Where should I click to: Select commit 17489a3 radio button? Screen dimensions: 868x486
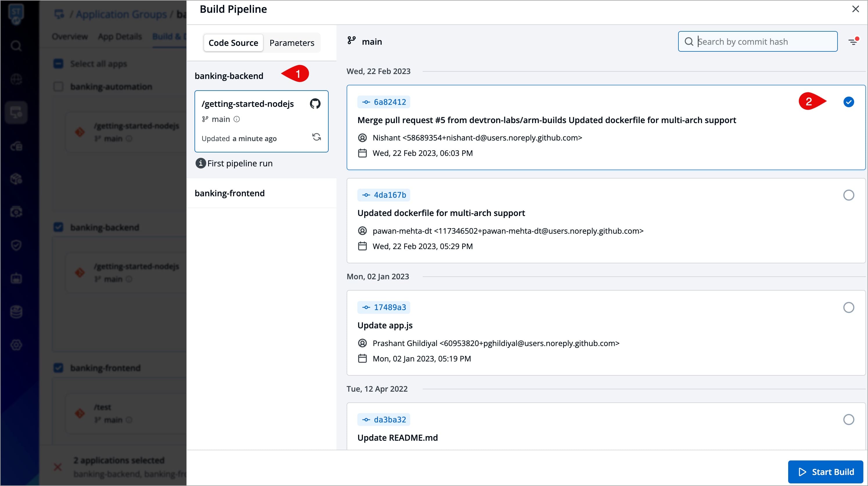[848, 307]
